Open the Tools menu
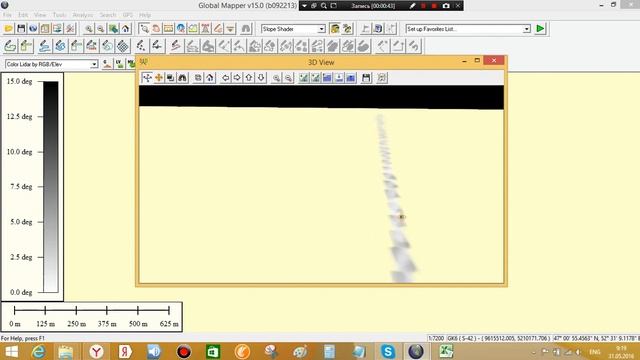Viewport: 640px width, 360px height. click(59, 15)
